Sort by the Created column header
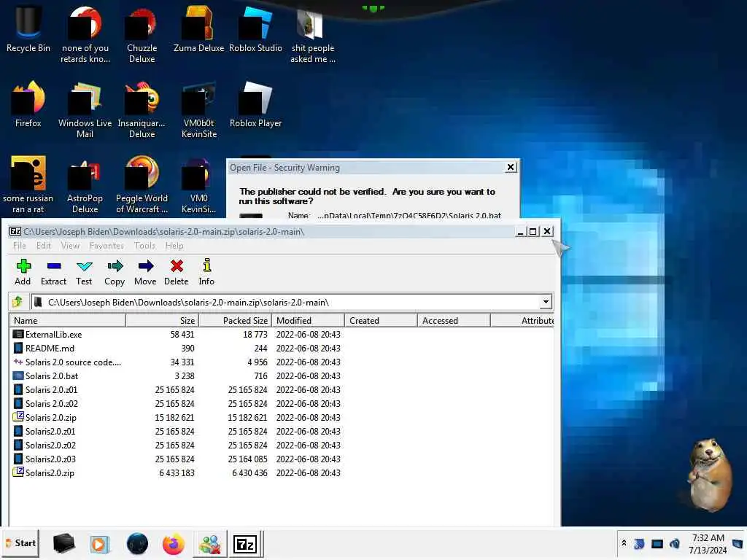The height and width of the screenshot is (560, 747). click(x=381, y=321)
